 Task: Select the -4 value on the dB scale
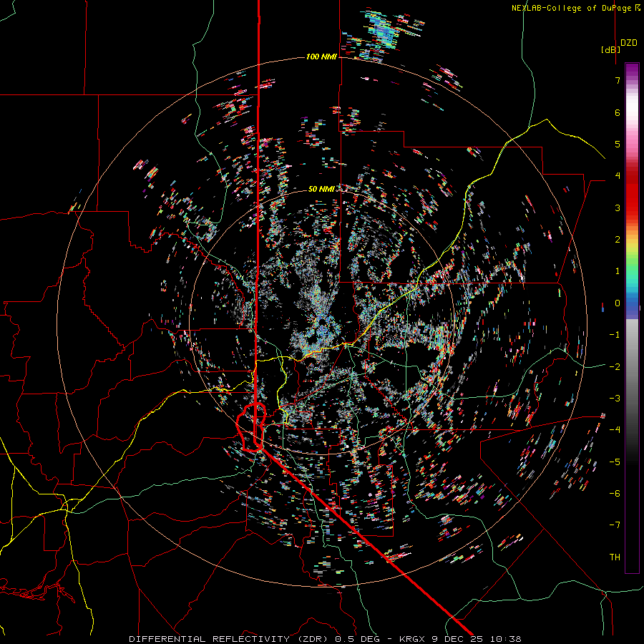tap(615, 429)
